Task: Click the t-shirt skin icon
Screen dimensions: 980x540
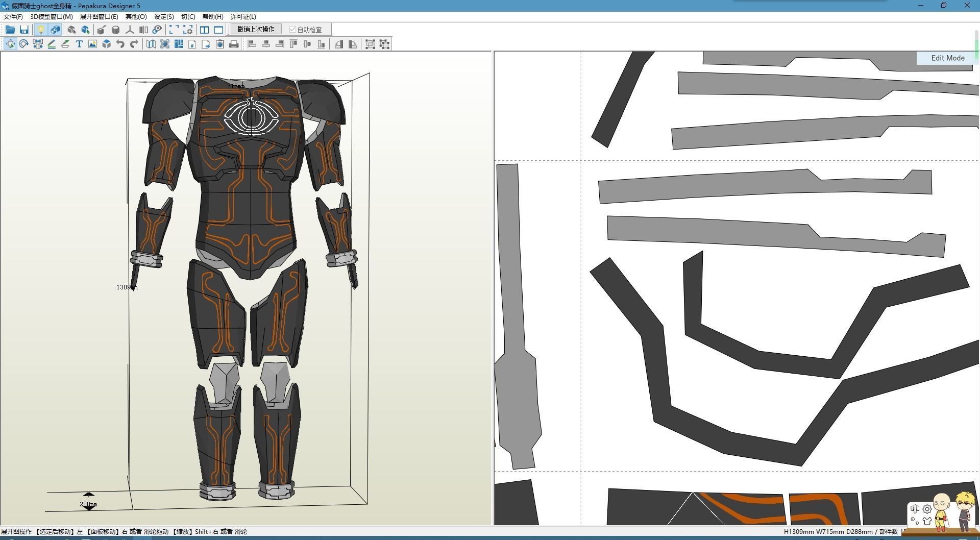Action: [927, 521]
